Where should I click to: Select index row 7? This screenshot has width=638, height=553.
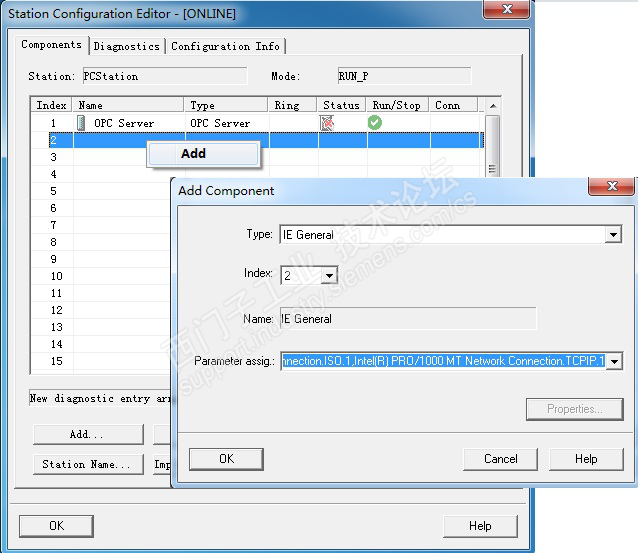53,225
